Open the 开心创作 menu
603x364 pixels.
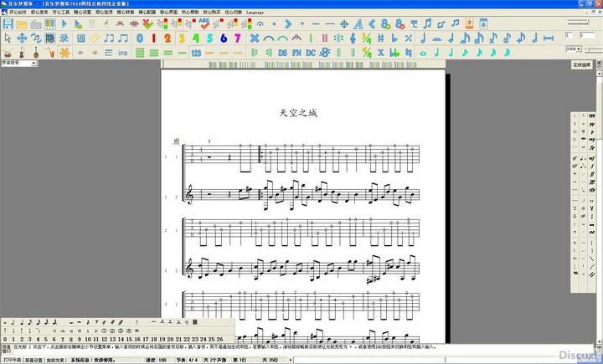coord(17,13)
